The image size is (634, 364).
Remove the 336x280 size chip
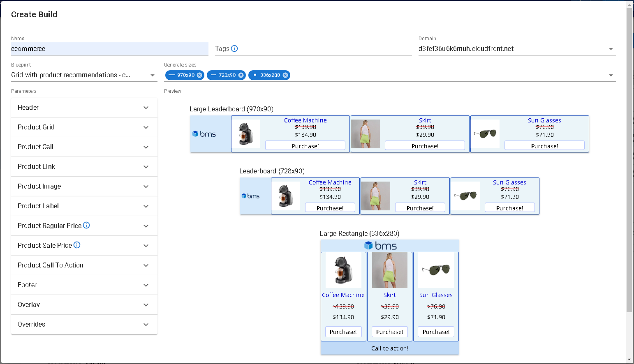tap(285, 75)
